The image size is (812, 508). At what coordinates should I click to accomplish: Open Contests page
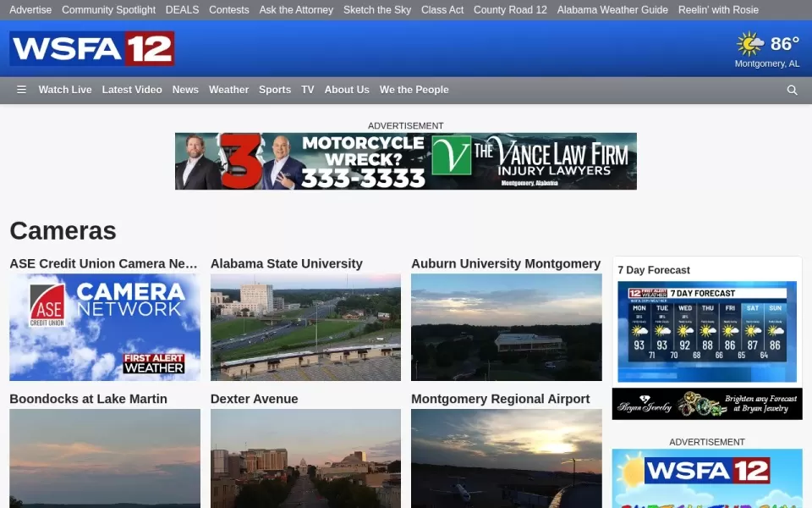tap(229, 10)
